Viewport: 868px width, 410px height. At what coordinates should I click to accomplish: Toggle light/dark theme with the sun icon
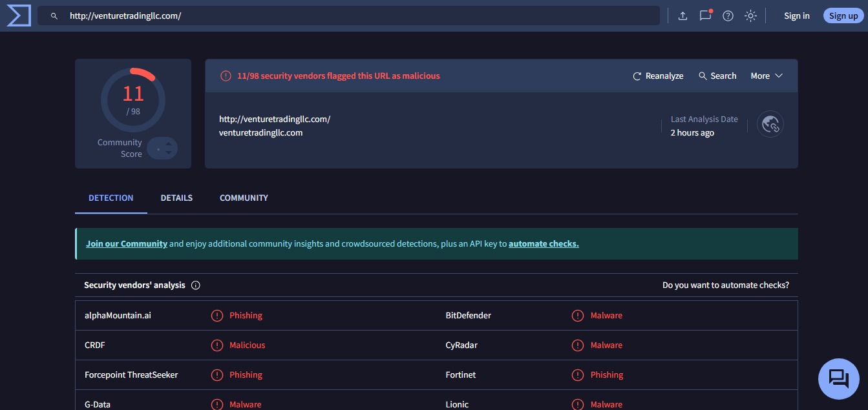[750, 16]
